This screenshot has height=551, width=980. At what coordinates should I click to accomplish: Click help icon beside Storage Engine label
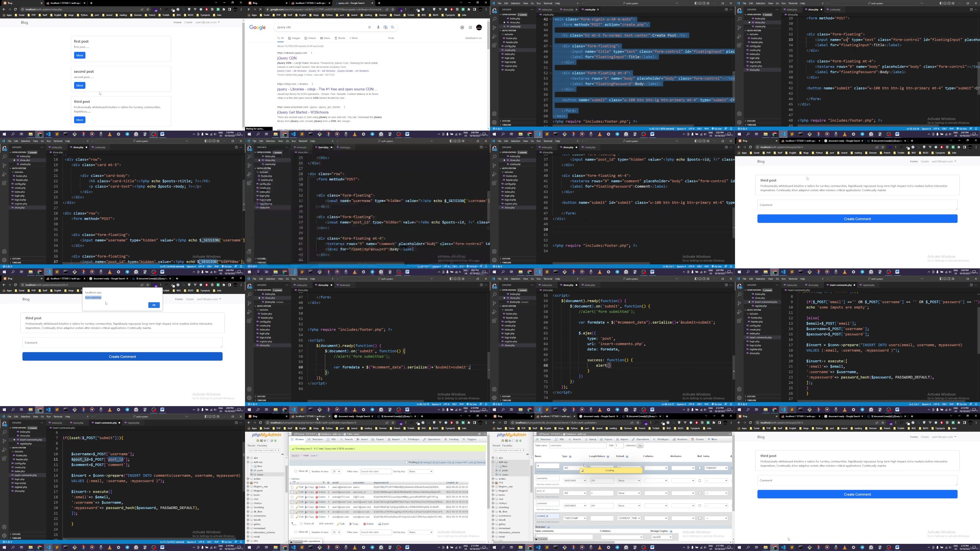tap(671, 531)
